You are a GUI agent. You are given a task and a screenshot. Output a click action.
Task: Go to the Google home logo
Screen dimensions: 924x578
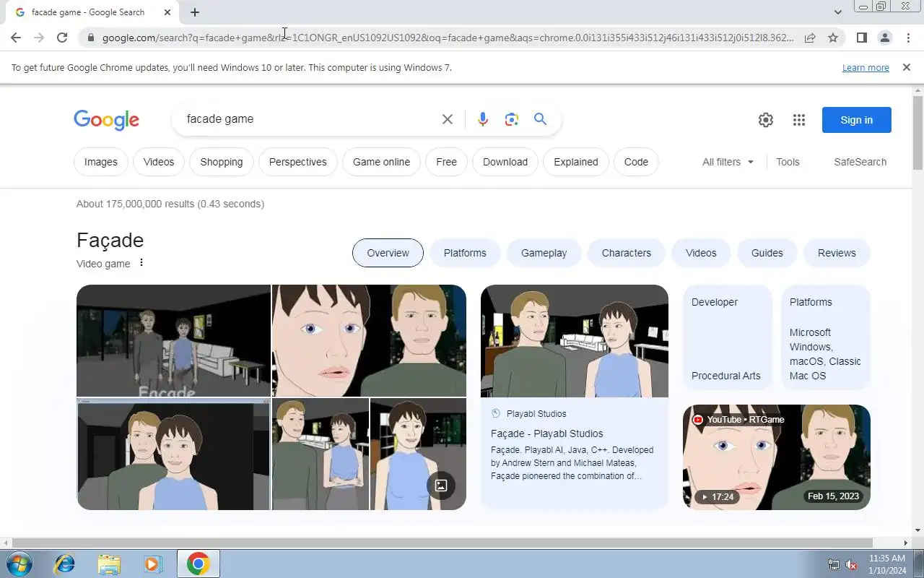click(x=106, y=120)
